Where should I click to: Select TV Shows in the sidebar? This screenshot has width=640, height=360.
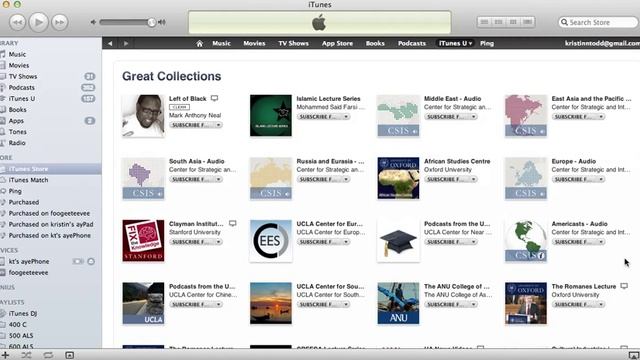[23, 76]
